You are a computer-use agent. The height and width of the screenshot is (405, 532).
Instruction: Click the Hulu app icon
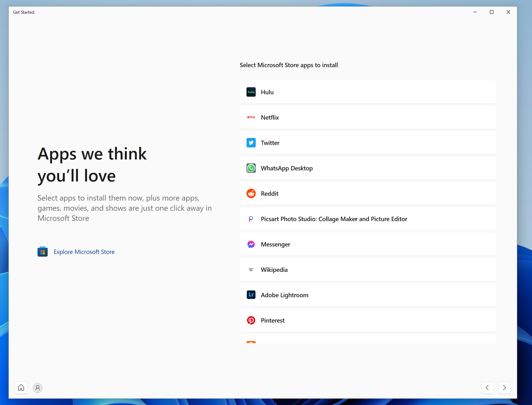coord(251,92)
